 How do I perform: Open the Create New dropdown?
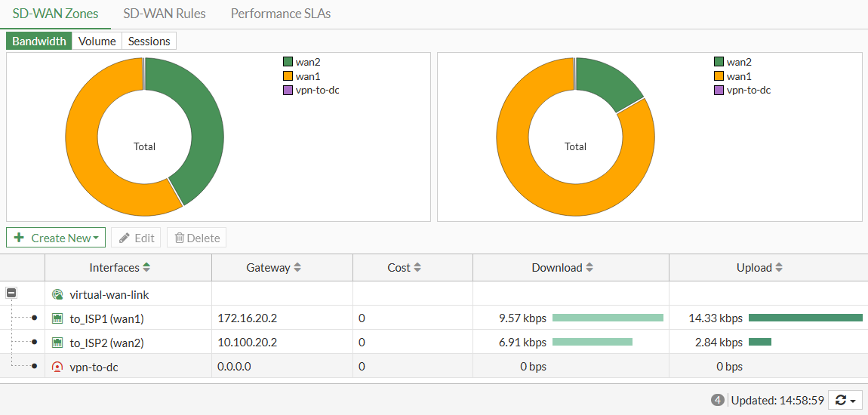[x=56, y=238]
